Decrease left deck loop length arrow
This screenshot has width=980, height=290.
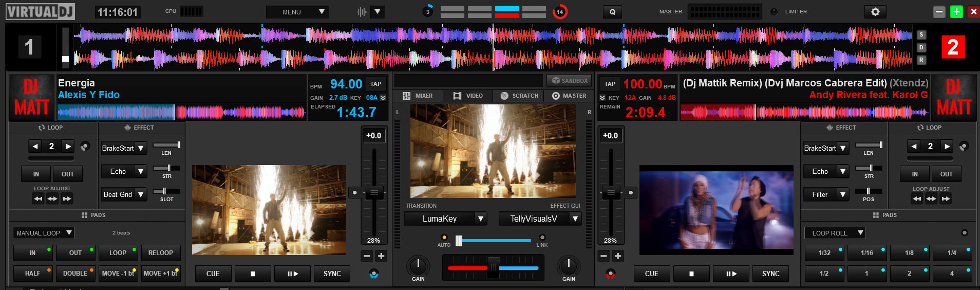coord(35,147)
